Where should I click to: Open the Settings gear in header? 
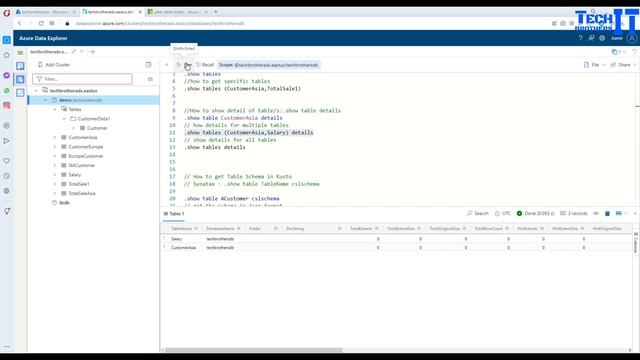click(x=602, y=38)
